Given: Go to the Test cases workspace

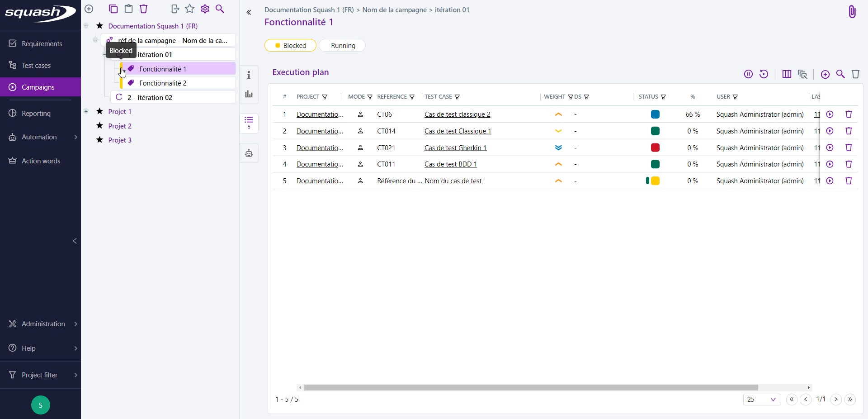Looking at the screenshot, I should [x=36, y=66].
